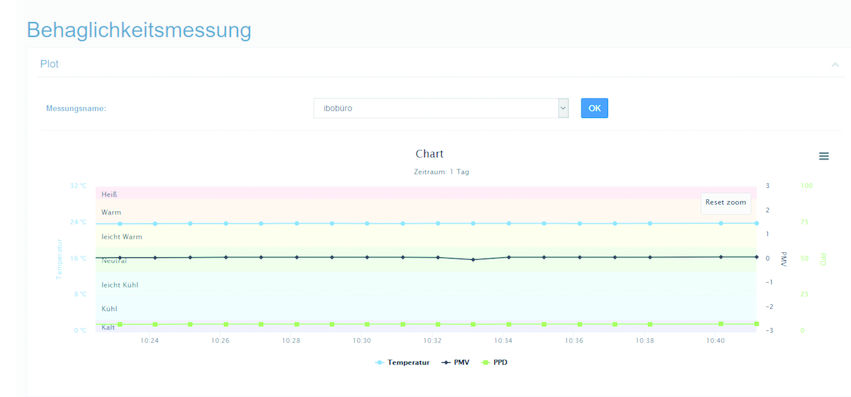Open the Messungsname dropdown list
Image resolution: width=851 pixels, height=397 pixels.
pos(440,108)
